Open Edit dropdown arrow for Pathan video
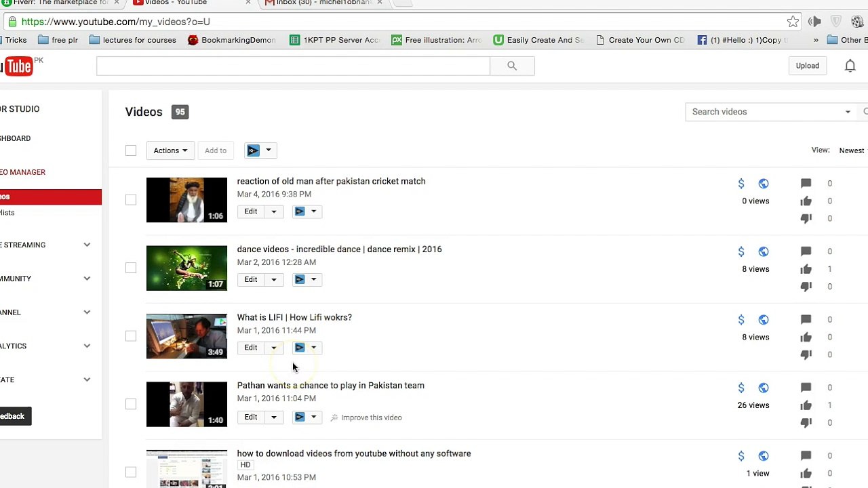 point(274,417)
